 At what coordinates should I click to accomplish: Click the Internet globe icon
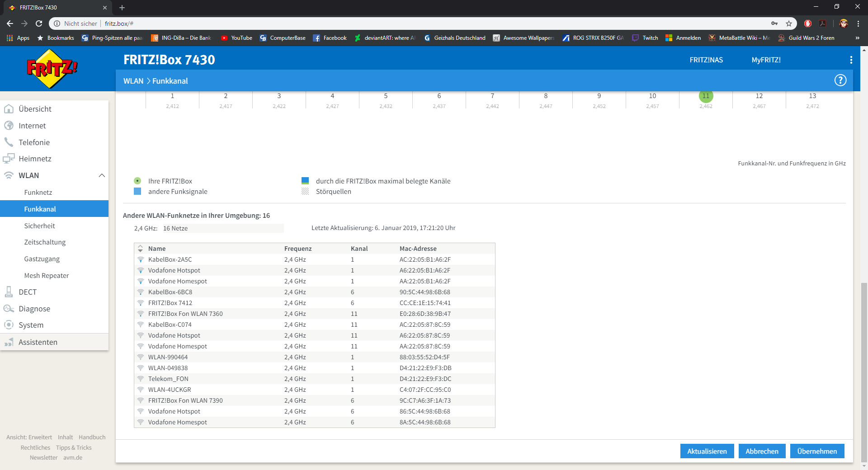(9, 126)
